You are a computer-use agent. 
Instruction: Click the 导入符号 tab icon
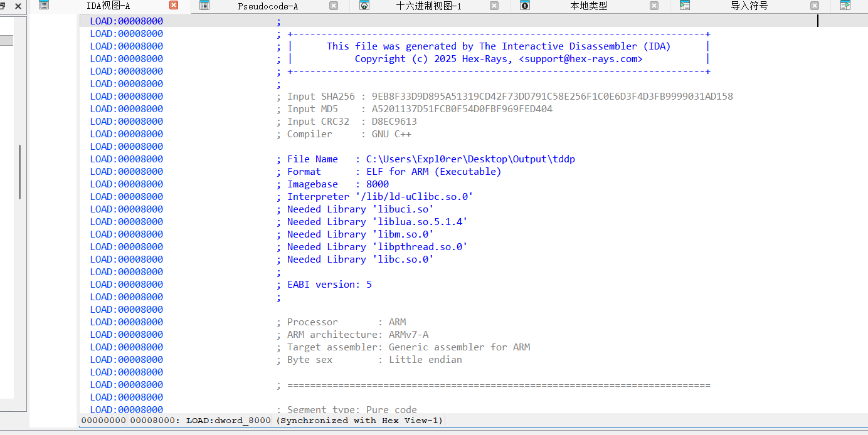pos(685,5)
